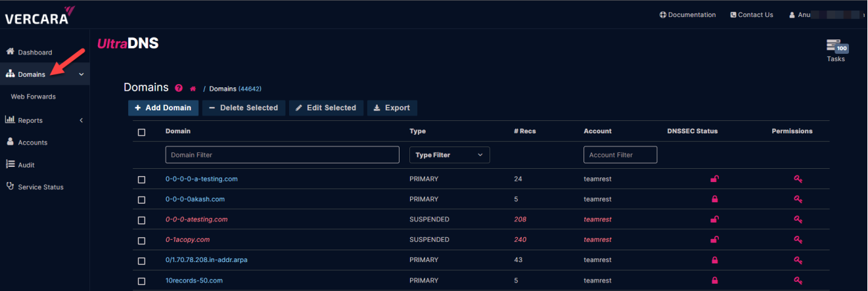Open domain 0-0-0-0-a-testing.com
The width and height of the screenshot is (868, 291).
[201, 179]
